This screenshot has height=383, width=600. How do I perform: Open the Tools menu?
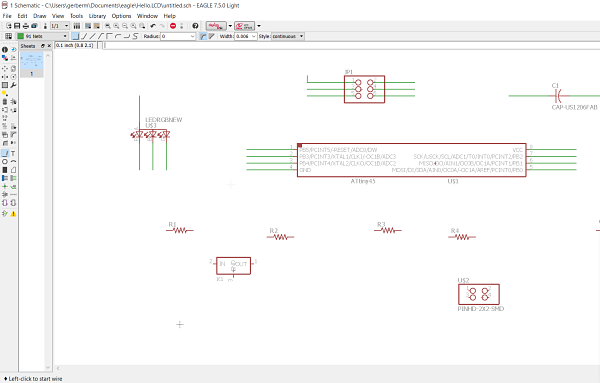point(76,16)
